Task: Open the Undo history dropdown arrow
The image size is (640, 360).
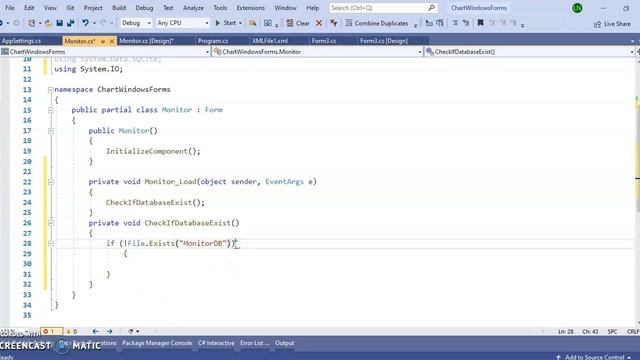Action: [94, 23]
